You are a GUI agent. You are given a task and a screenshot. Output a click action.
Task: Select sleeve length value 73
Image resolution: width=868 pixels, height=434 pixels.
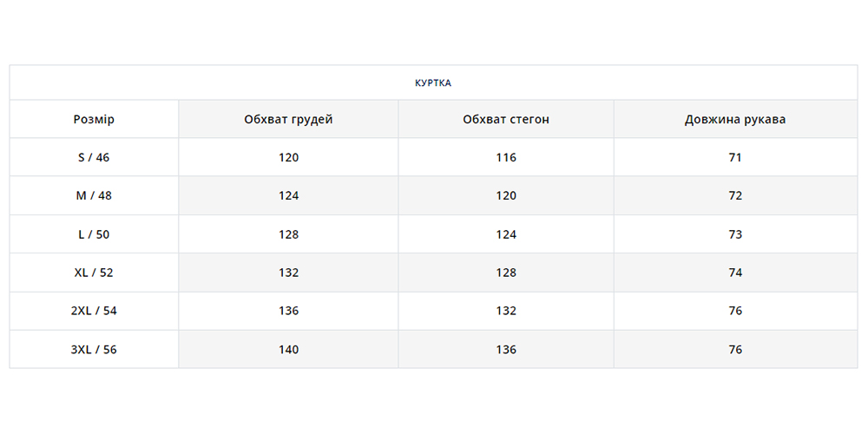pyautogui.click(x=735, y=234)
